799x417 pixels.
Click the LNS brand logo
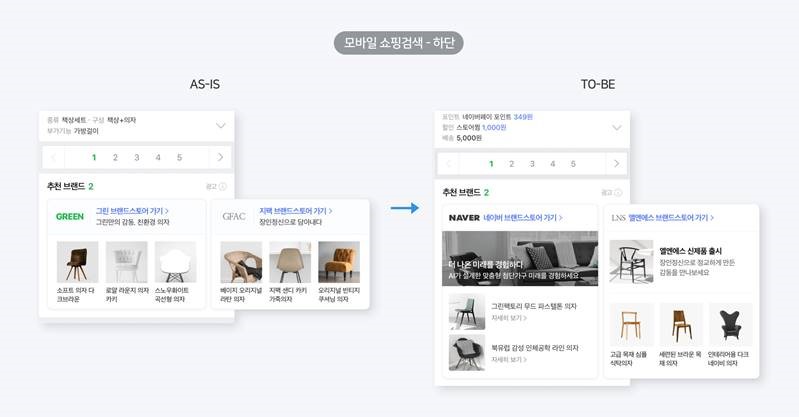(x=618, y=218)
